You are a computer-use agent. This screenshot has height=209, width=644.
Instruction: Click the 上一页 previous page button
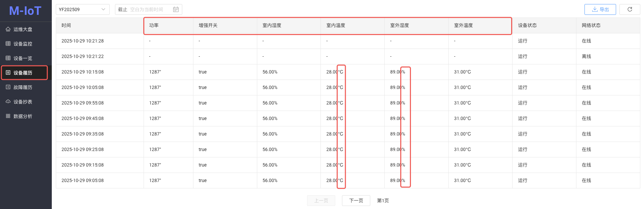(321, 201)
